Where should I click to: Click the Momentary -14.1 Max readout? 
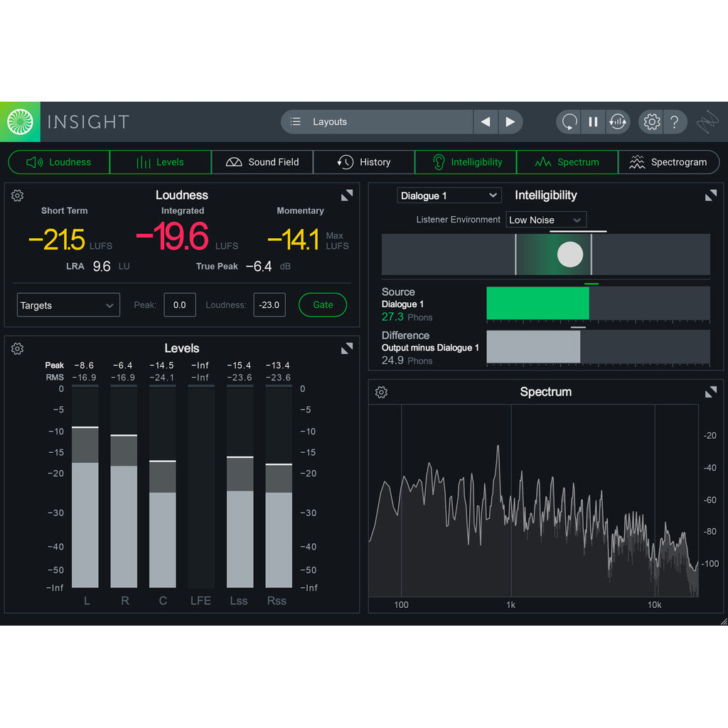294,240
